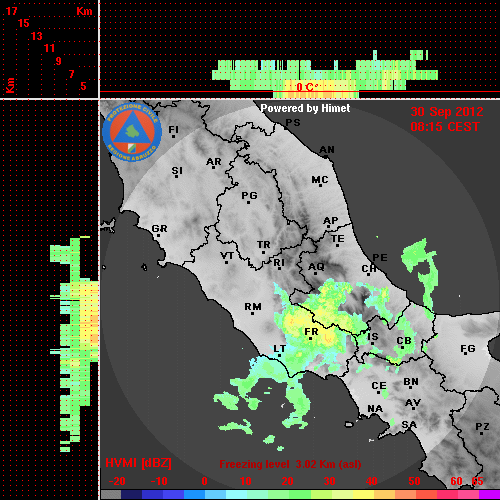Click the PS city label on map

click(x=293, y=123)
